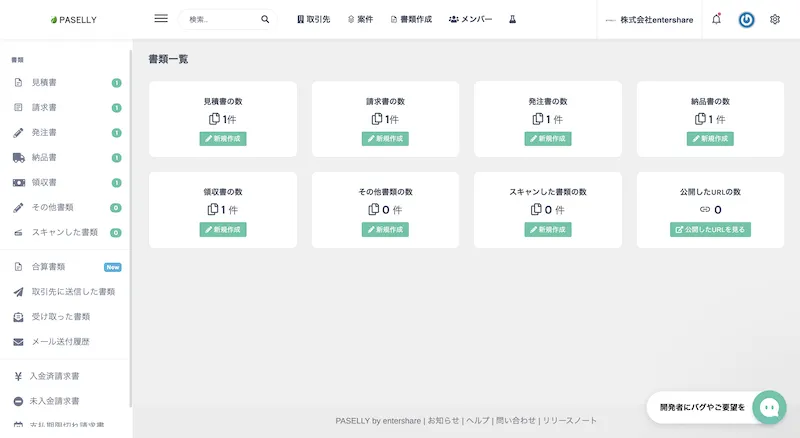
Task: Click the PASELLY logo
Action: [72, 19]
